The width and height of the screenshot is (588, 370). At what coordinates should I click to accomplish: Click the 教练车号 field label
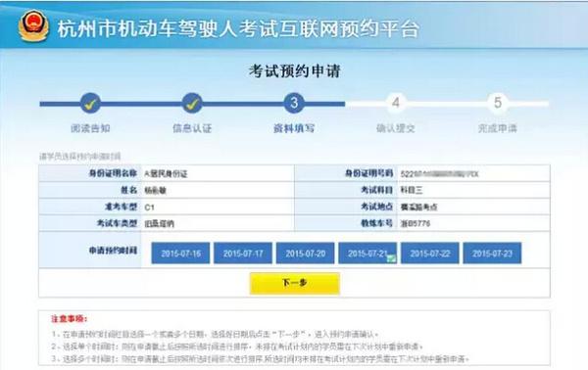[x=377, y=223]
